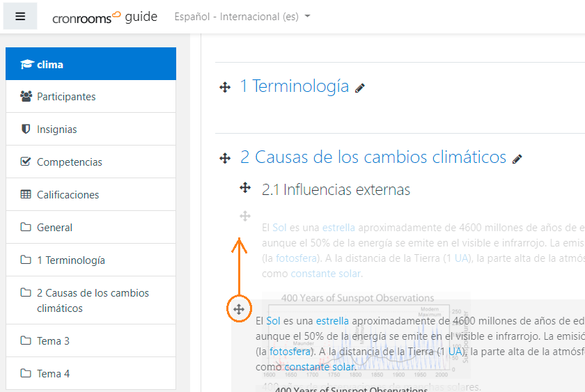Click the circled move icon of the dragged item
The width and height of the screenshot is (585, 392).
click(239, 309)
